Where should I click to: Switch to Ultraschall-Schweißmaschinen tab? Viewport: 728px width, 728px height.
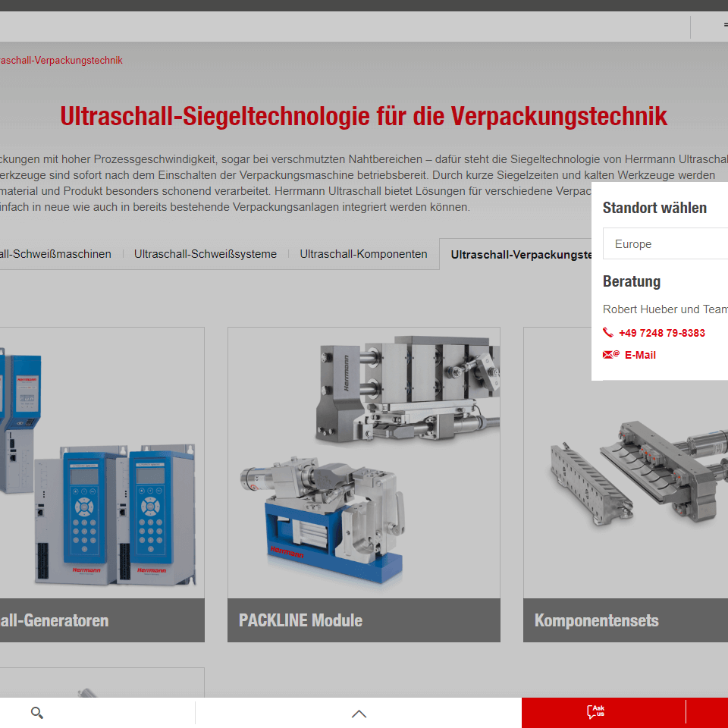pyautogui.click(x=55, y=254)
